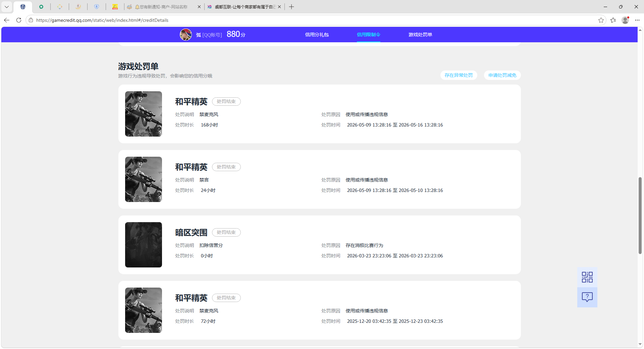
Task: Click the user avatar in the header
Action: click(186, 35)
